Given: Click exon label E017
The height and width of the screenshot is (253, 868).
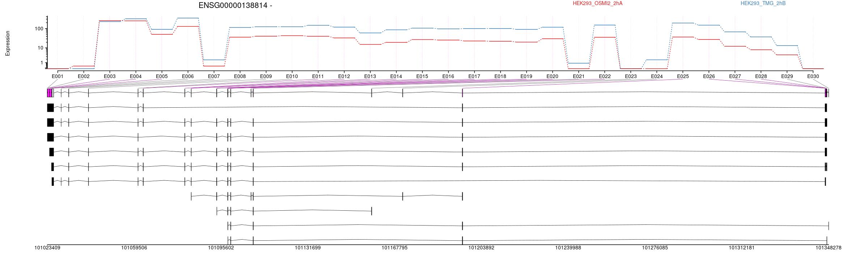Looking at the screenshot, I should (x=474, y=76).
